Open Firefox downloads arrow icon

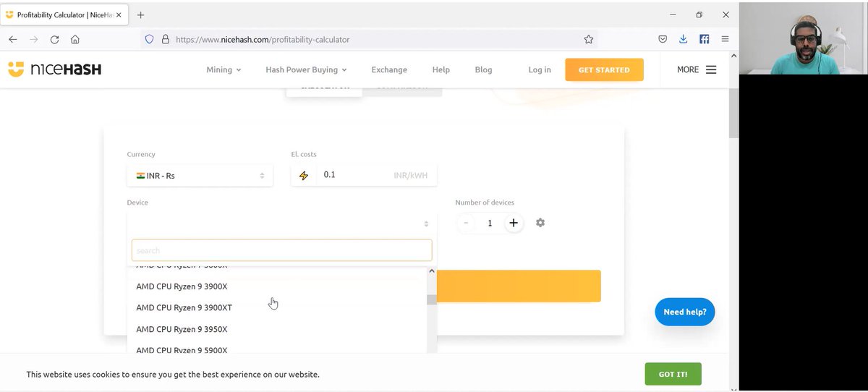tap(683, 39)
